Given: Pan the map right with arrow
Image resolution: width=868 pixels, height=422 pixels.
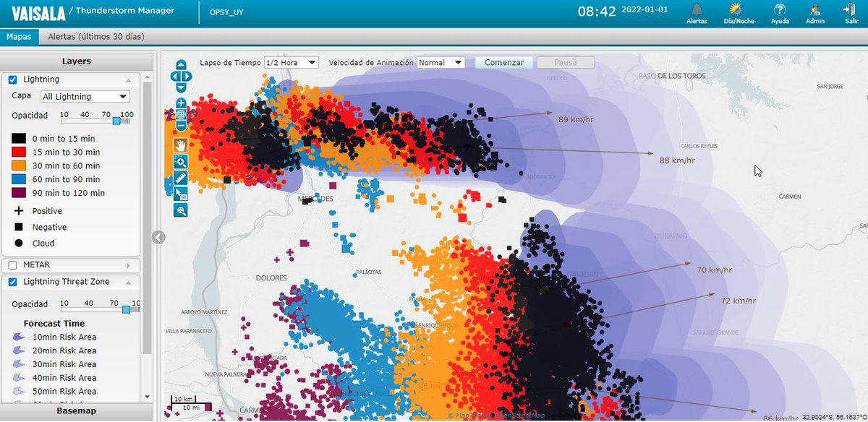Looking at the screenshot, I should coord(188,75).
